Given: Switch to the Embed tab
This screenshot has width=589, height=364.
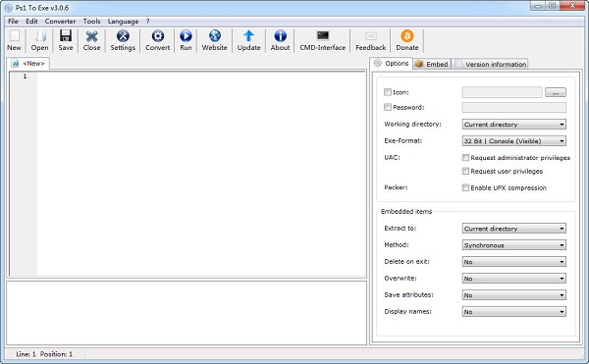Looking at the screenshot, I should [x=432, y=64].
